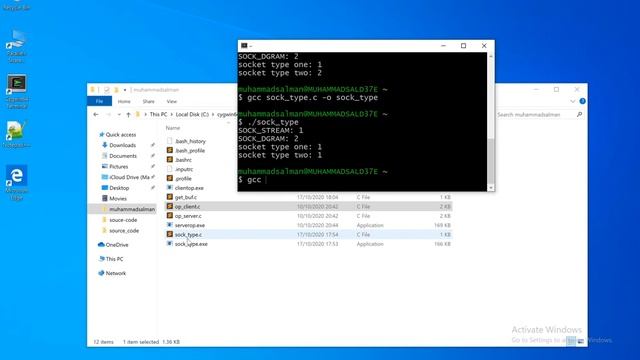The height and width of the screenshot is (360, 640).
Task: Open Cygwin64 Terminal desktop shortcut
Action: pos(17,91)
